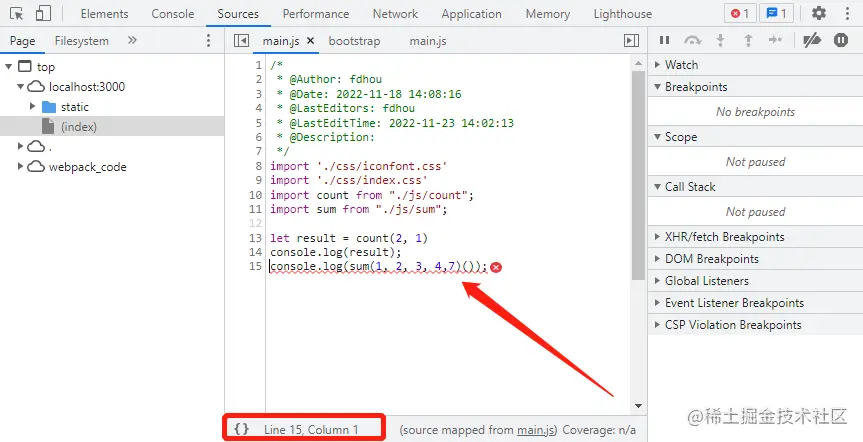Expand the dot cloud domain node

[20, 146]
